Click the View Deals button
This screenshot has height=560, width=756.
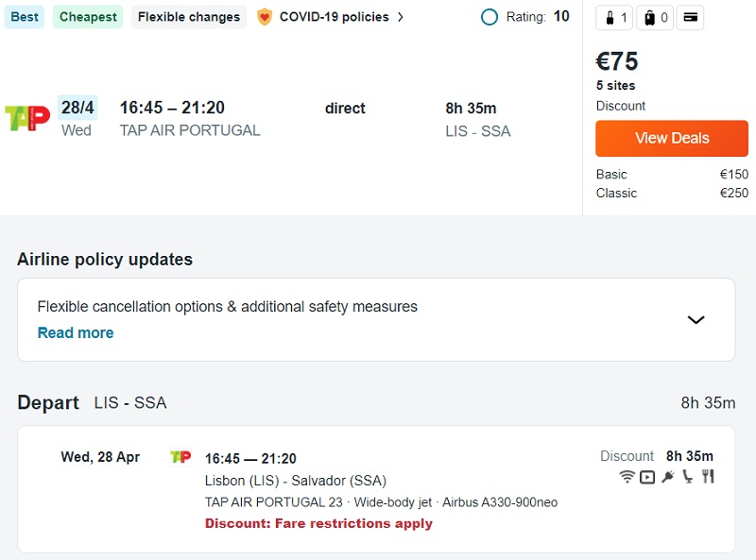click(671, 138)
